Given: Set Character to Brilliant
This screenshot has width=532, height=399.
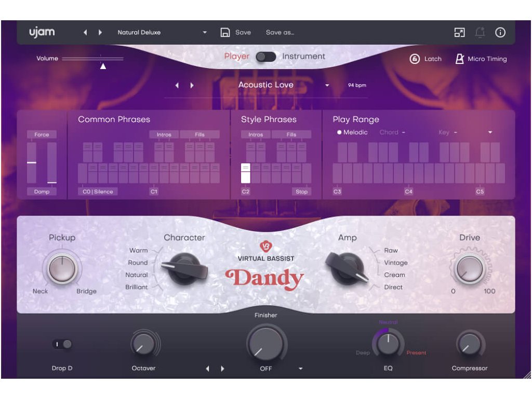Looking at the screenshot, I should (137, 287).
